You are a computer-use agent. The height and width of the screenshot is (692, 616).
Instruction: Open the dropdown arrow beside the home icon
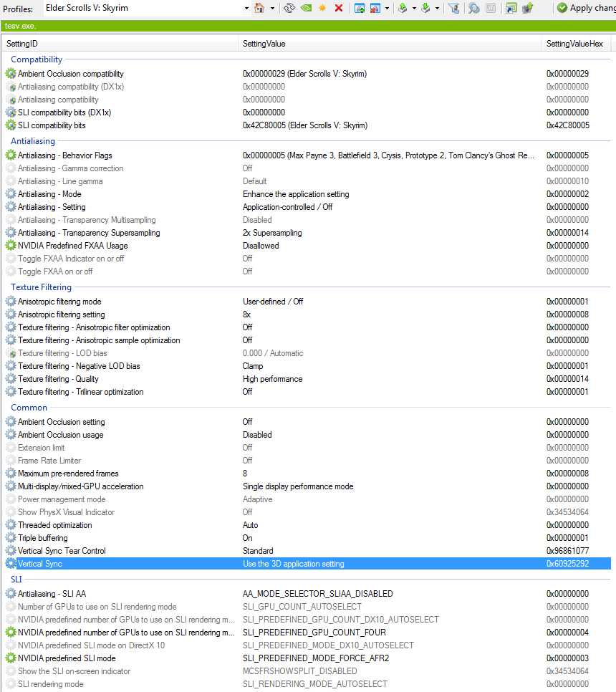coord(272,8)
